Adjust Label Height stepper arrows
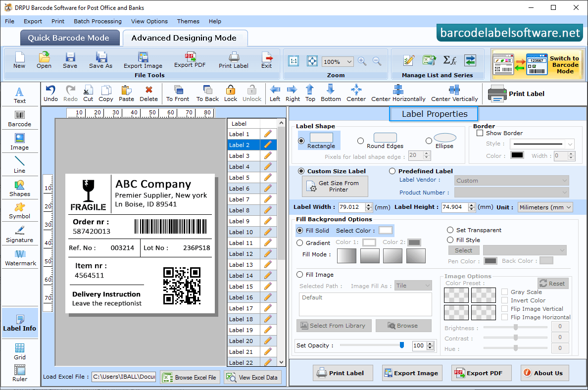Image resolution: width=588 pixels, height=390 pixels. [471, 207]
